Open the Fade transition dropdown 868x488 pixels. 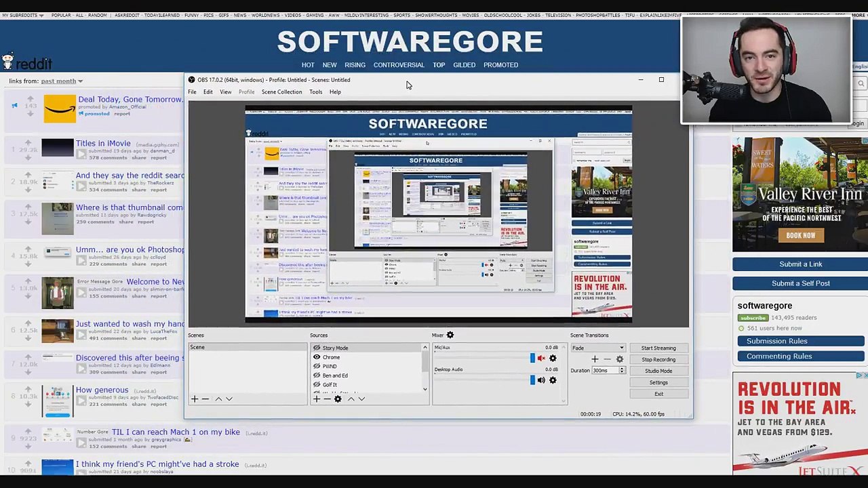point(598,348)
